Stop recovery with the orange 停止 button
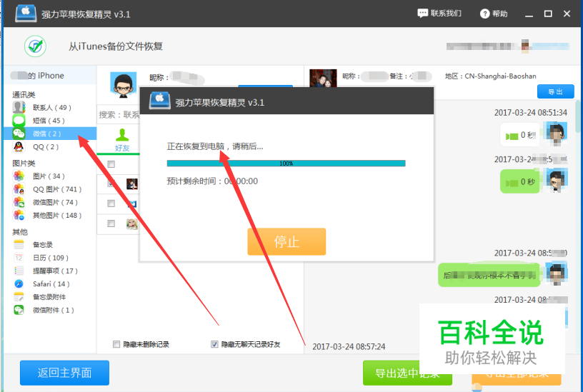This screenshot has height=392, width=583. pyautogui.click(x=286, y=242)
